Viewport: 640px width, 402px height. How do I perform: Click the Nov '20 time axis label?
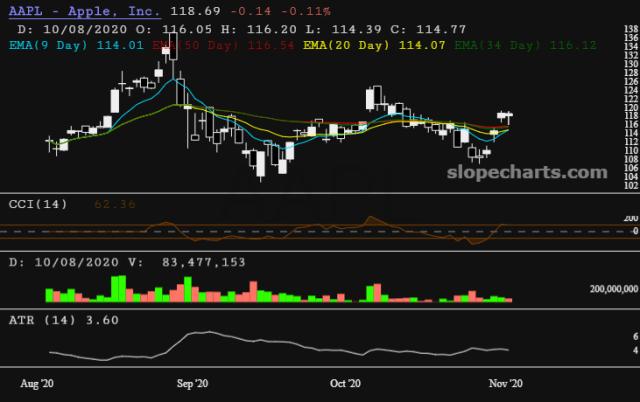[x=506, y=384]
